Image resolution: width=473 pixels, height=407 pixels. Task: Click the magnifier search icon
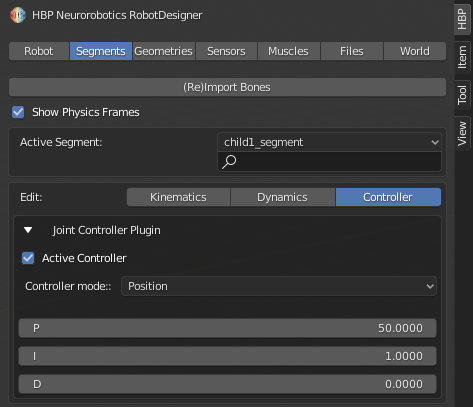click(229, 162)
